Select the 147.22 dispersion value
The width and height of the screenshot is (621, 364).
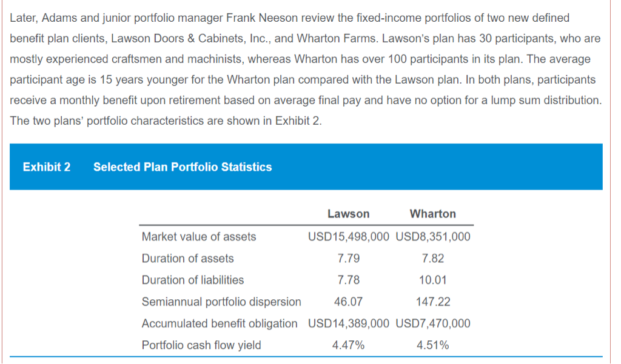pos(432,302)
